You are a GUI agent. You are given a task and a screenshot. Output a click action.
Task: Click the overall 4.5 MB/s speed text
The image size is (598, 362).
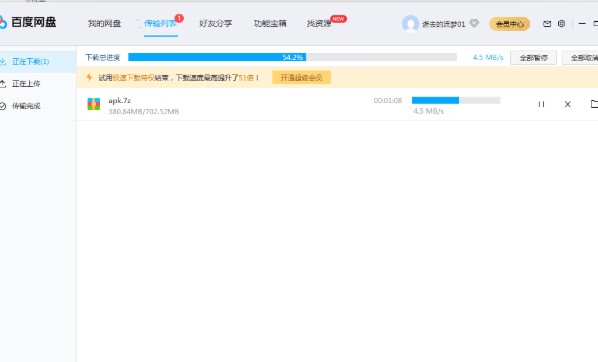tap(488, 57)
